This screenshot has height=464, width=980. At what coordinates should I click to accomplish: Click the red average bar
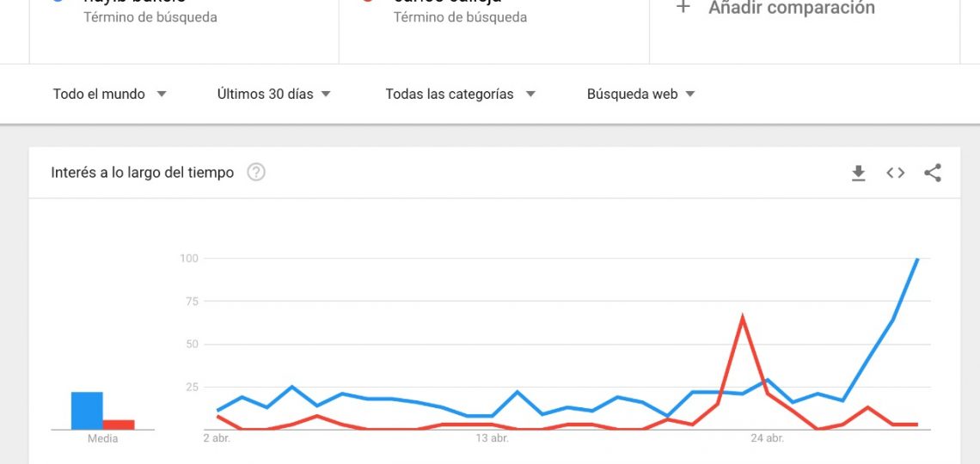coord(119,424)
